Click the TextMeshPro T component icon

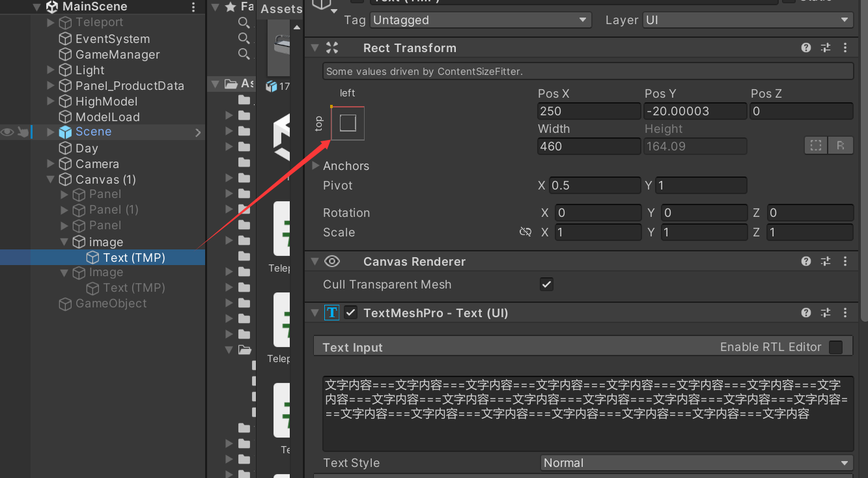331,313
